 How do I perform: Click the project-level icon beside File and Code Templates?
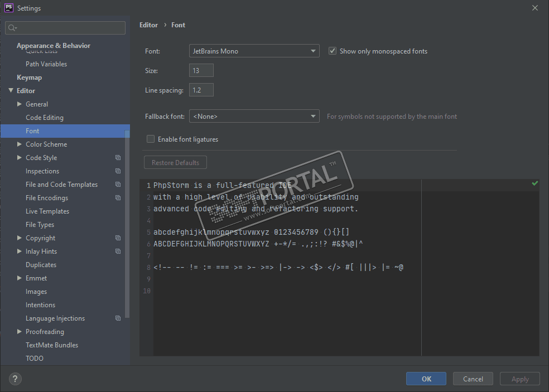(x=118, y=185)
